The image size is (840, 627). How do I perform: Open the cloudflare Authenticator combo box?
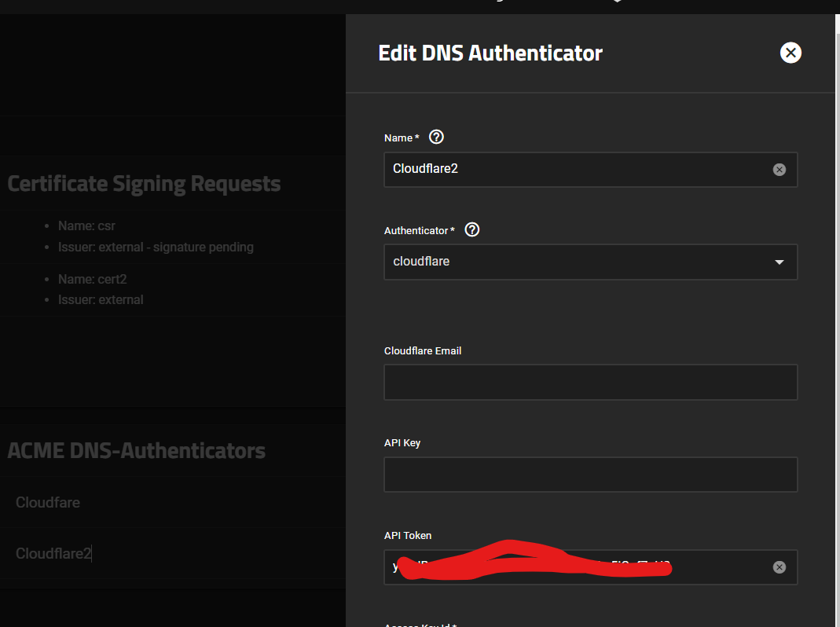pyautogui.click(x=589, y=262)
